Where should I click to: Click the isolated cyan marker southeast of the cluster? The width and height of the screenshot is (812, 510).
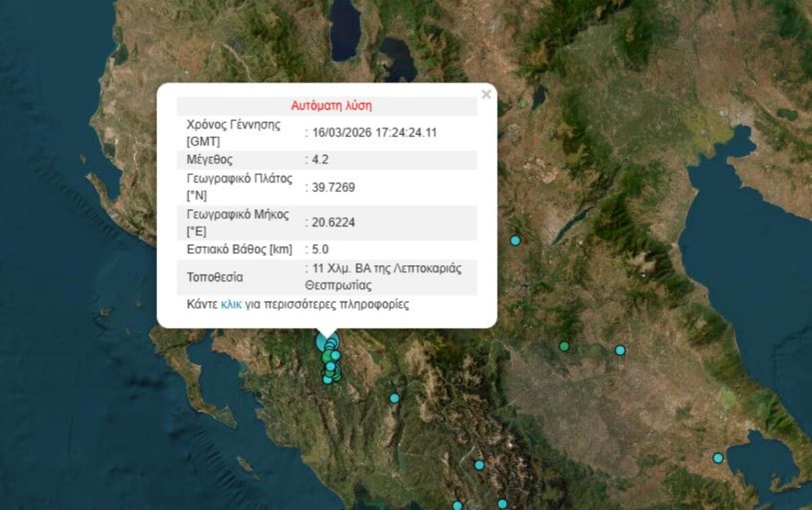(394, 398)
